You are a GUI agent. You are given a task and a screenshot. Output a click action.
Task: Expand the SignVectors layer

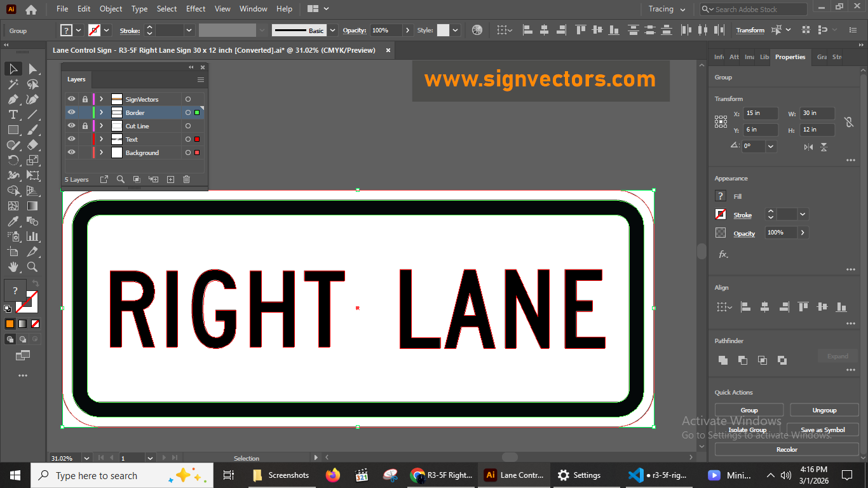101,99
